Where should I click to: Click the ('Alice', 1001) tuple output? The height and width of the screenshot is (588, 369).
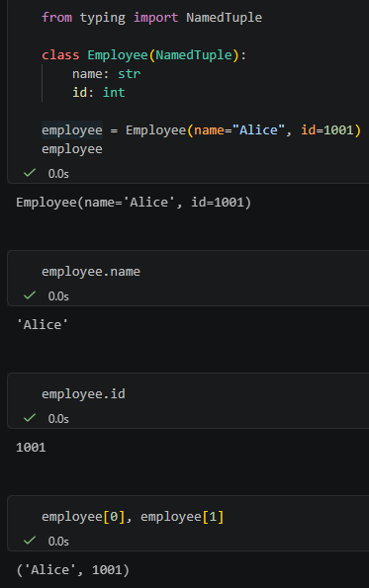pos(73,570)
